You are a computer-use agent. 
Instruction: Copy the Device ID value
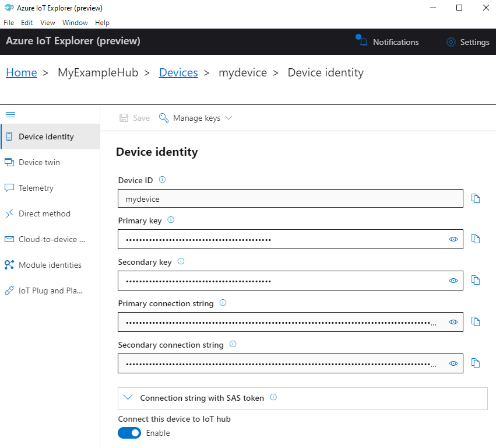click(476, 198)
